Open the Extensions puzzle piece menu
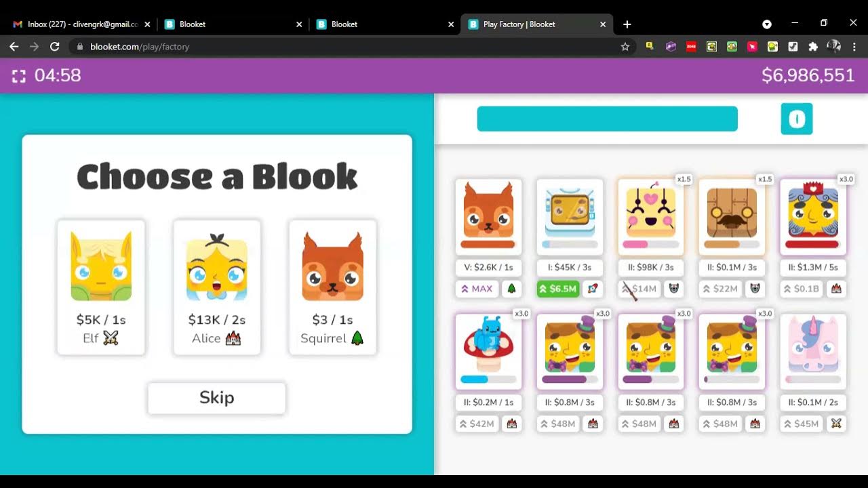The image size is (868, 488). [813, 47]
